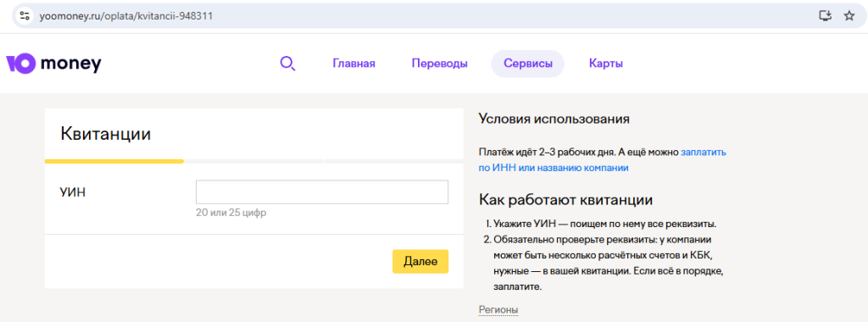868x322 pixels.
Task: Click the install app icon in address bar
Action: pos(826,16)
